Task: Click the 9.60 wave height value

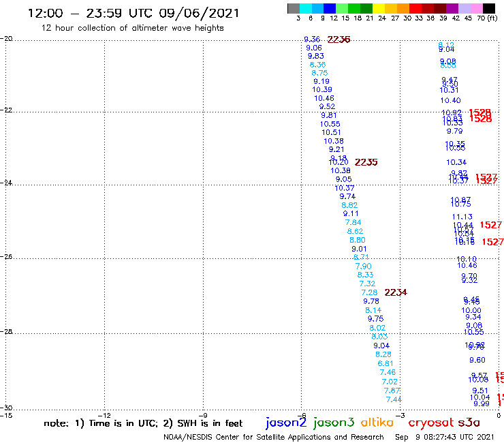Action: click(x=477, y=360)
